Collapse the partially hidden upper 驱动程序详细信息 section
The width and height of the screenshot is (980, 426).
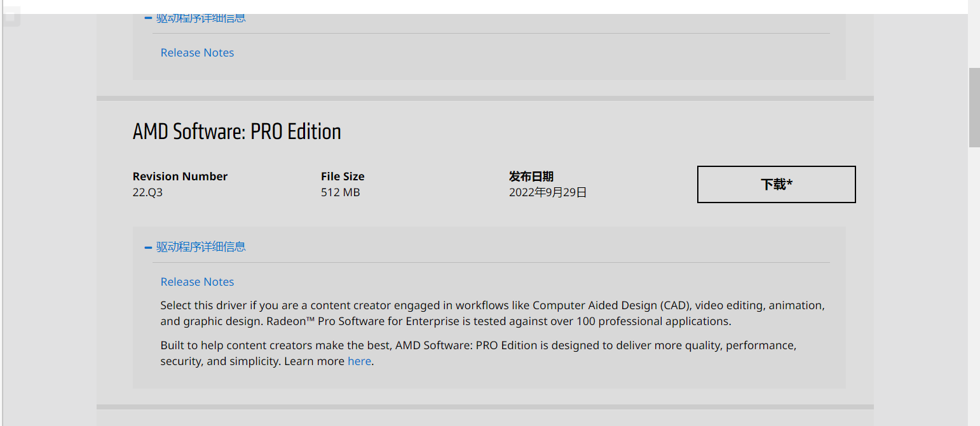[201, 18]
